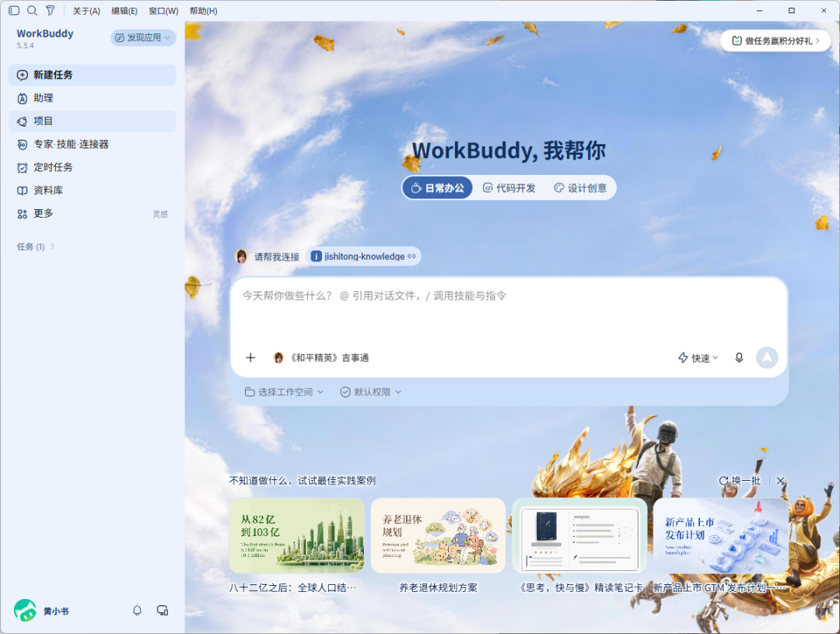Click the avatar next to 请帮我连接

pyautogui.click(x=242, y=256)
